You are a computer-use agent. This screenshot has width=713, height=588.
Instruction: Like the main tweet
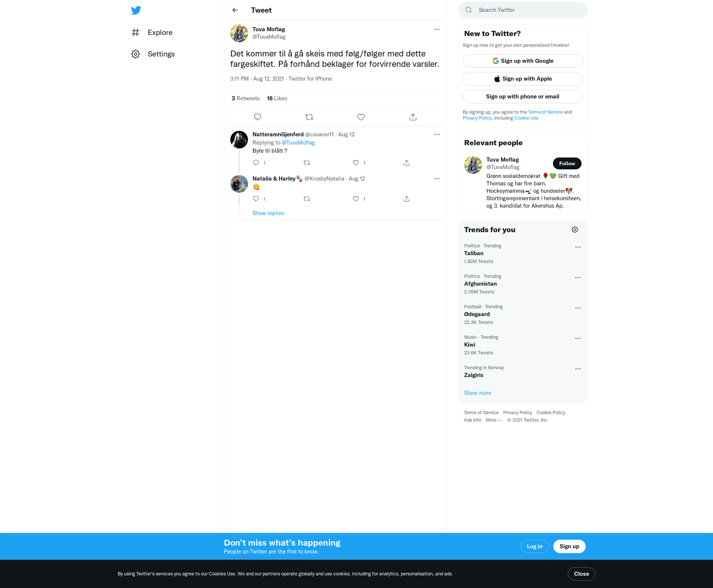[x=361, y=117]
